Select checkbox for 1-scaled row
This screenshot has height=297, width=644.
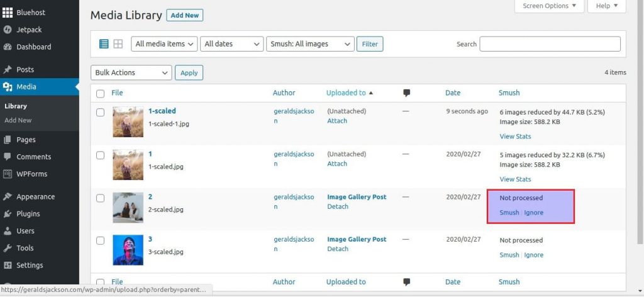tap(100, 113)
